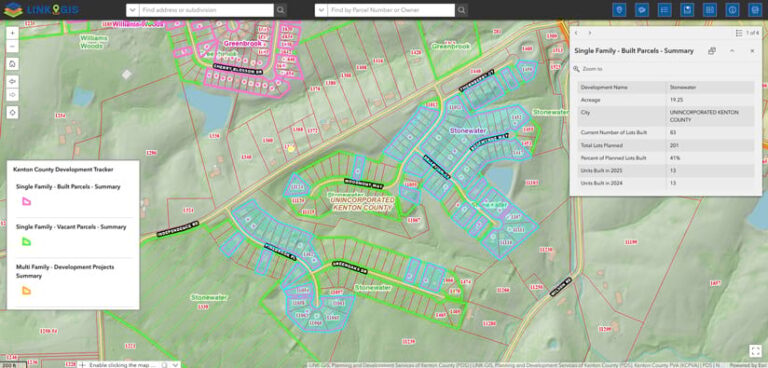Go to previous map extent

point(13,81)
